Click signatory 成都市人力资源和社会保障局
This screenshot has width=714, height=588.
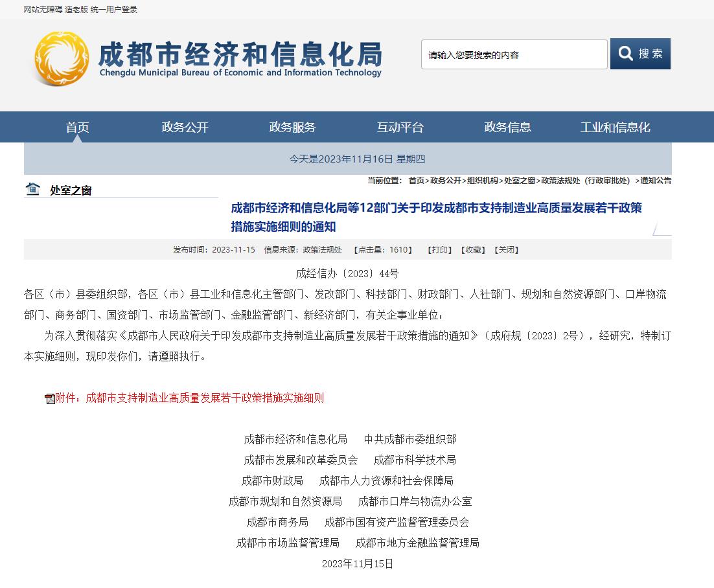(x=386, y=481)
